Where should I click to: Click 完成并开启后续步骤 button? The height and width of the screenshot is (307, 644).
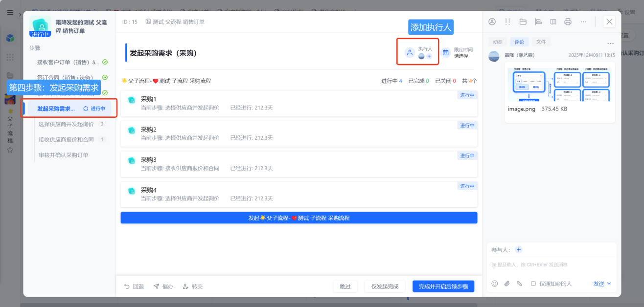(443, 286)
